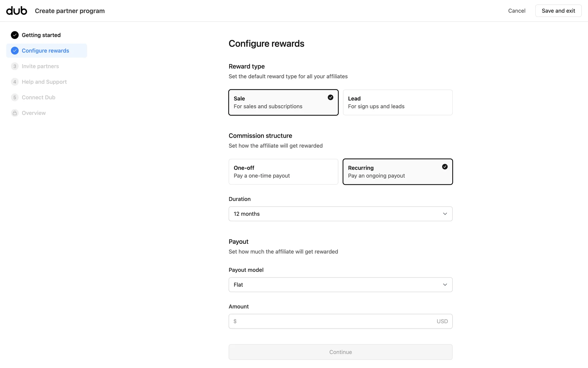The image size is (588, 368).
Task: Open the Duration dropdown
Action: pos(340,214)
